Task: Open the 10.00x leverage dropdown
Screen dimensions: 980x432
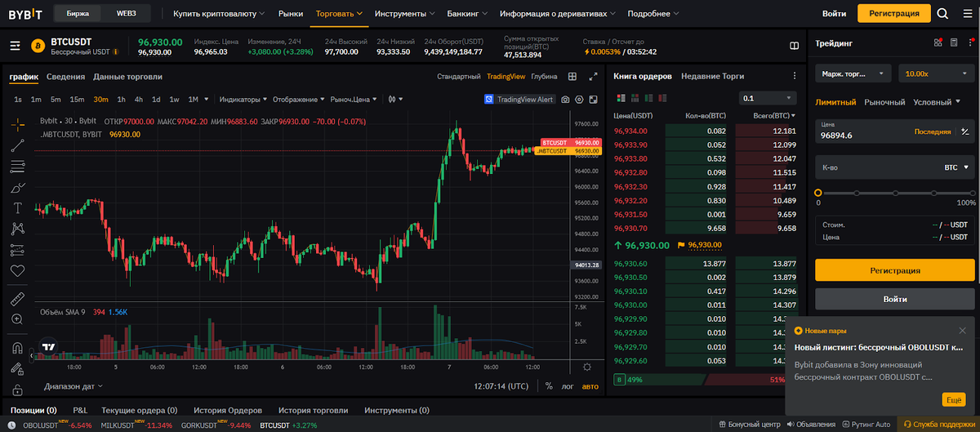Action: pyautogui.click(x=937, y=73)
